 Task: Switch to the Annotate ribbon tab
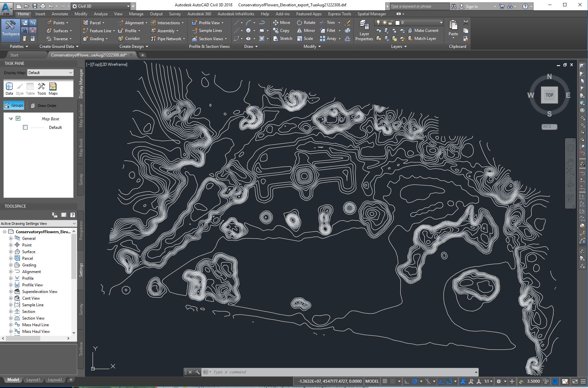point(59,14)
